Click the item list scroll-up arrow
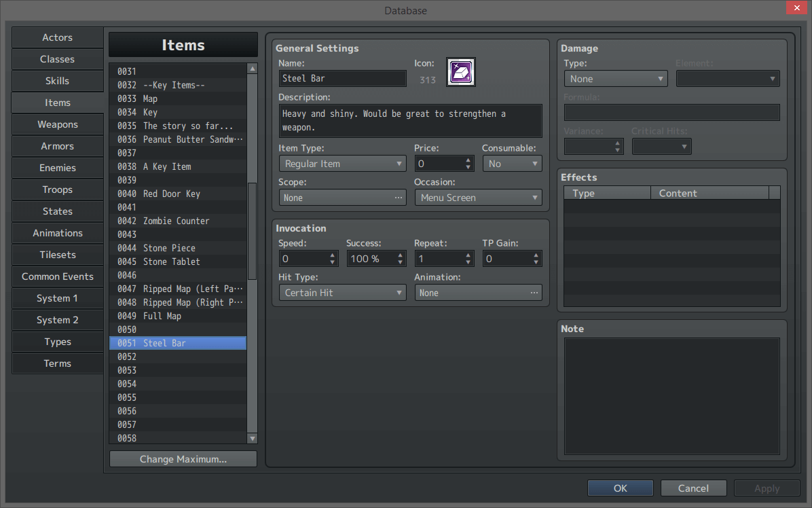This screenshot has width=812, height=508. coord(252,69)
